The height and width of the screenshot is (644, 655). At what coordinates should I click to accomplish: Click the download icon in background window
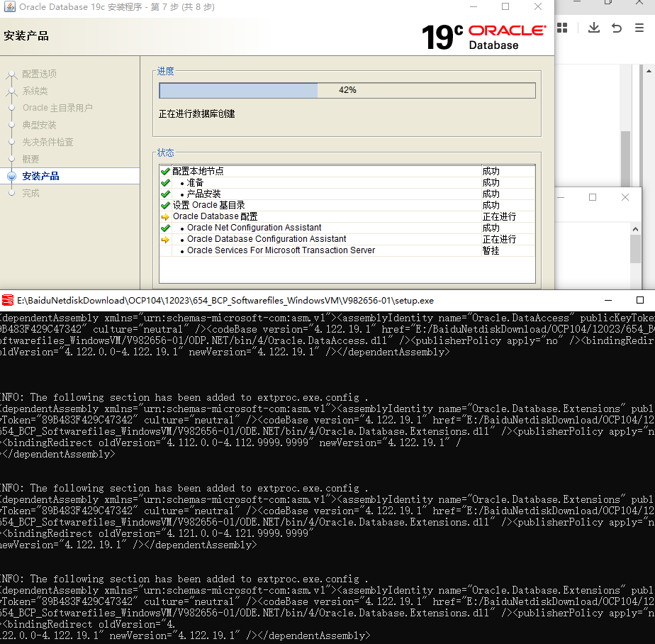593,28
